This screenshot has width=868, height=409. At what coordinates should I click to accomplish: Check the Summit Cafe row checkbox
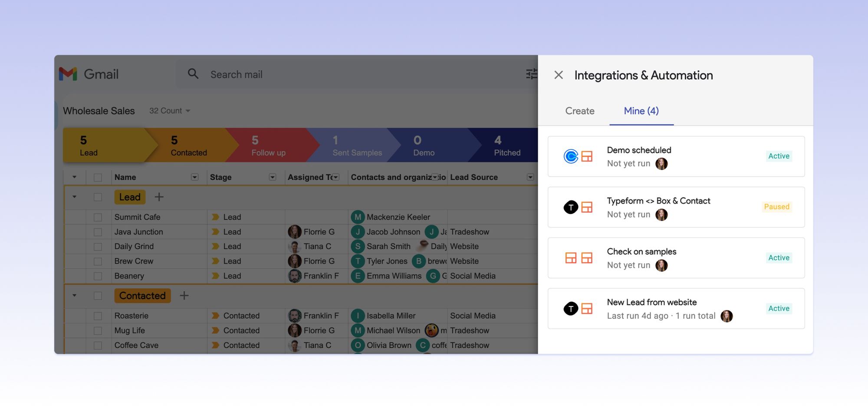(x=97, y=217)
